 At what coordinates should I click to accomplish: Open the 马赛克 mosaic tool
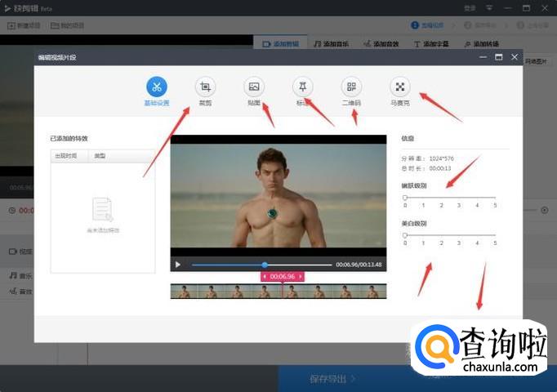(400, 87)
